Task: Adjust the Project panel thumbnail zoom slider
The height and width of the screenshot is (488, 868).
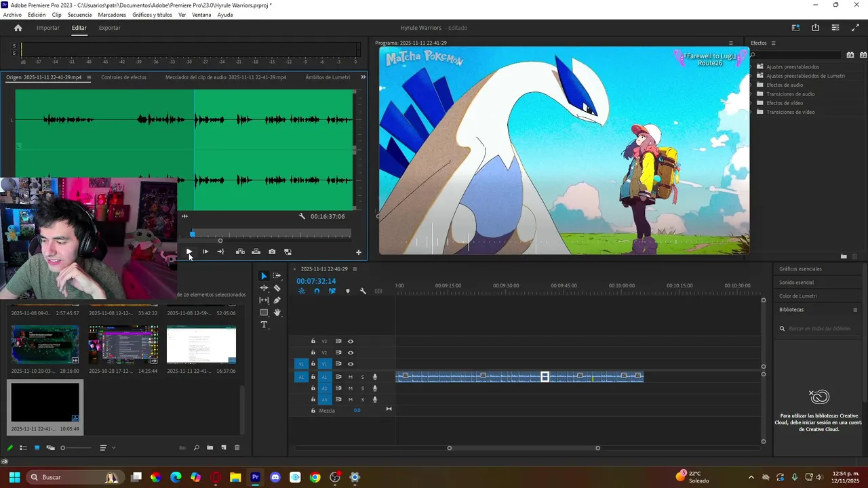Action: (76, 448)
